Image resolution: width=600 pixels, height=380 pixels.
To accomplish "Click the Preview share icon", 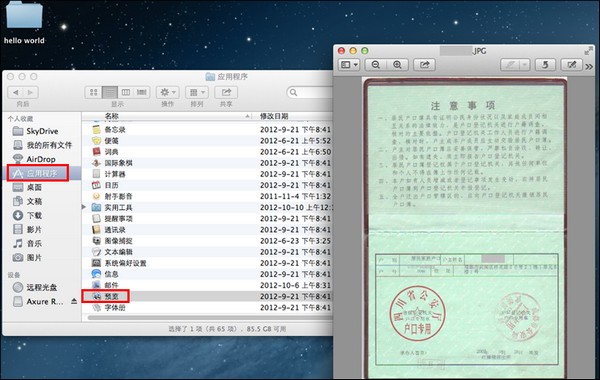I will click(x=424, y=65).
